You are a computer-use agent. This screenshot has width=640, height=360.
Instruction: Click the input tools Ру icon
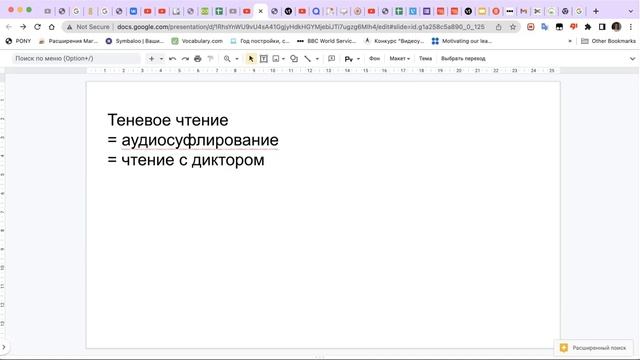348,59
